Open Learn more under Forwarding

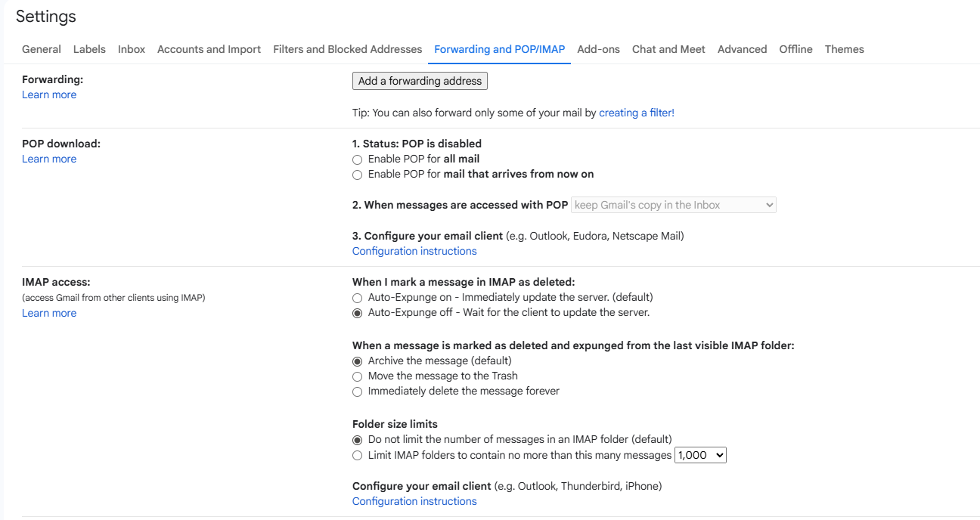pos(49,94)
